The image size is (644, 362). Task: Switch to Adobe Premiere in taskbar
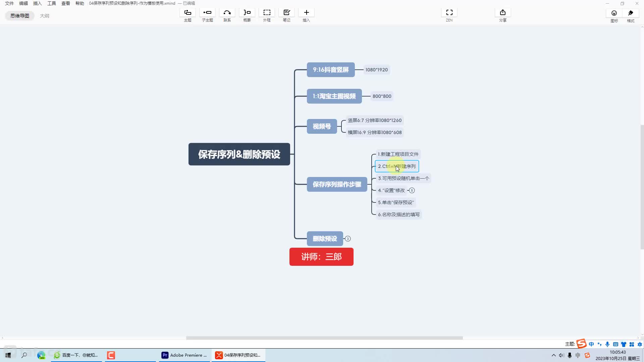coord(184,355)
